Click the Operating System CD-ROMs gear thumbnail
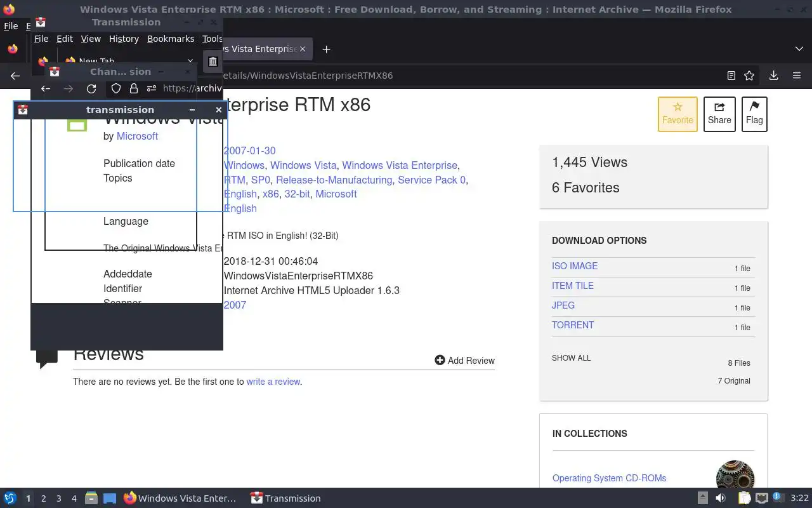 point(735,475)
